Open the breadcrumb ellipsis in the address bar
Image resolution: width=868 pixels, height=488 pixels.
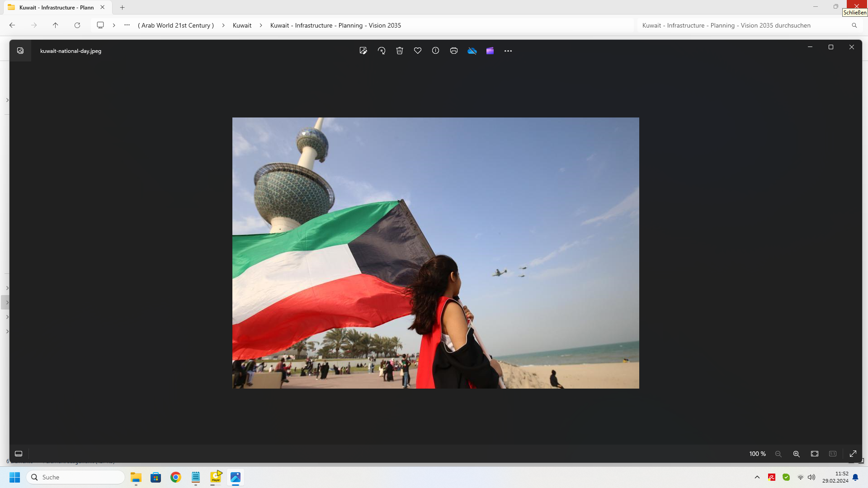(127, 25)
